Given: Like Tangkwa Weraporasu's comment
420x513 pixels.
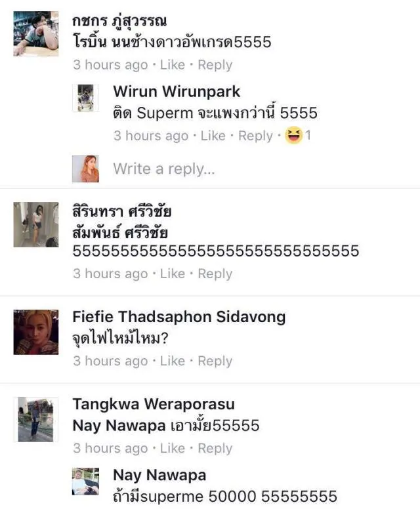Looking at the screenshot, I should tap(173, 448).
